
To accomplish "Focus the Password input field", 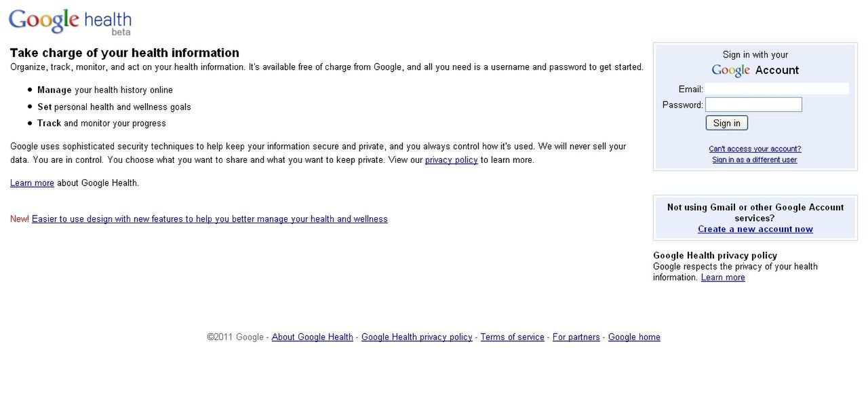I will tap(753, 105).
